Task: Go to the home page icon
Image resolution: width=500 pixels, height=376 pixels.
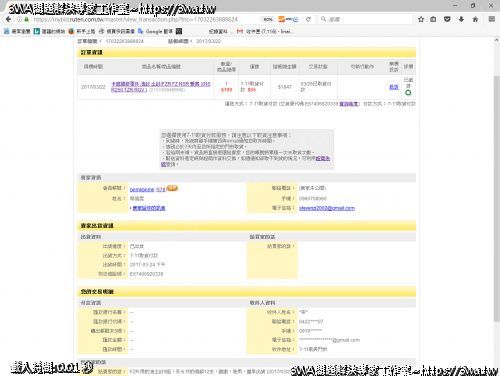Action: (475, 19)
